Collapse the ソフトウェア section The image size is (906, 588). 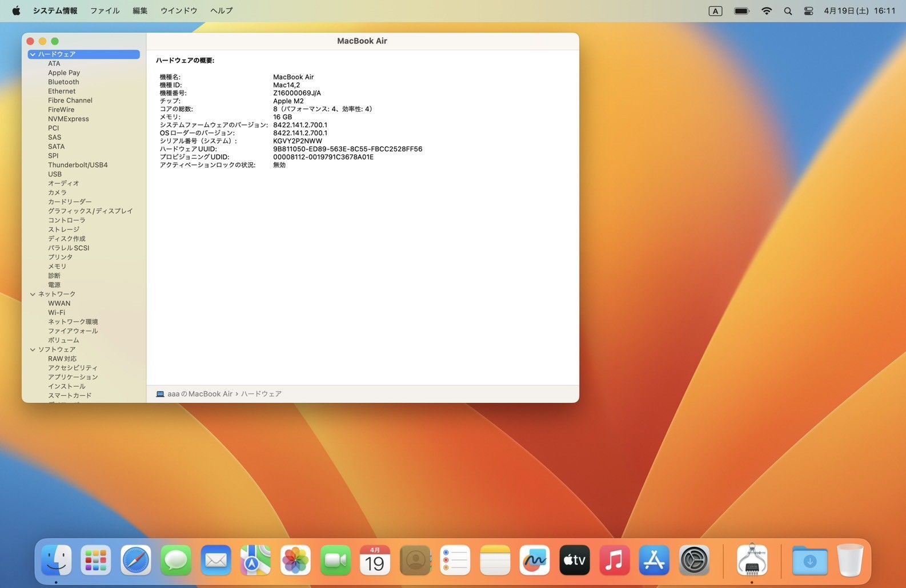click(33, 350)
